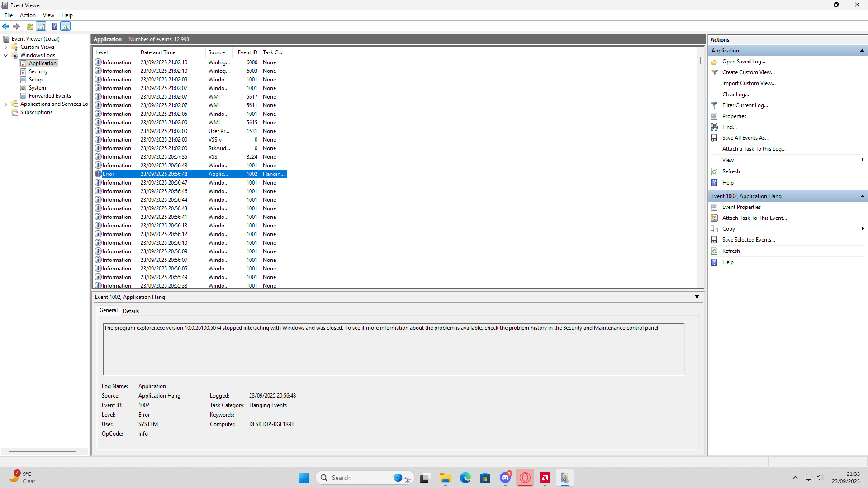Viewport: 868px width, 488px height.
Task: Click the Attach Task To This Event icon
Action: tap(714, 218)
